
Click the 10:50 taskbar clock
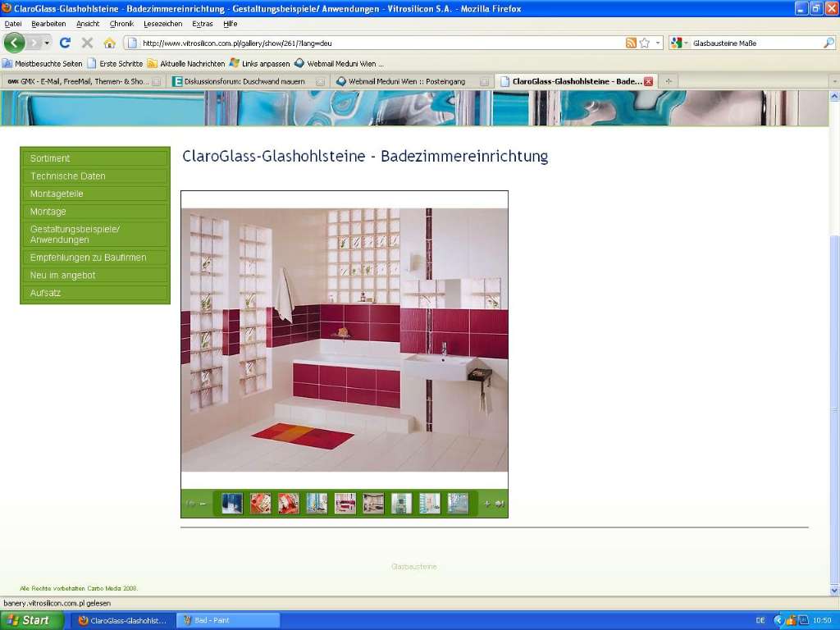pyautogui.click(x=822, y=620)
